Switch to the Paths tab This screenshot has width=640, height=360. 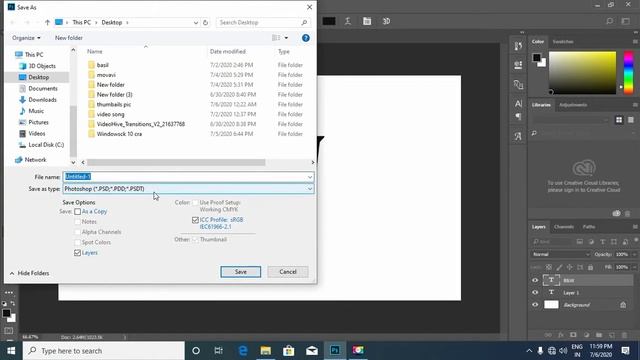coord(589,227)
